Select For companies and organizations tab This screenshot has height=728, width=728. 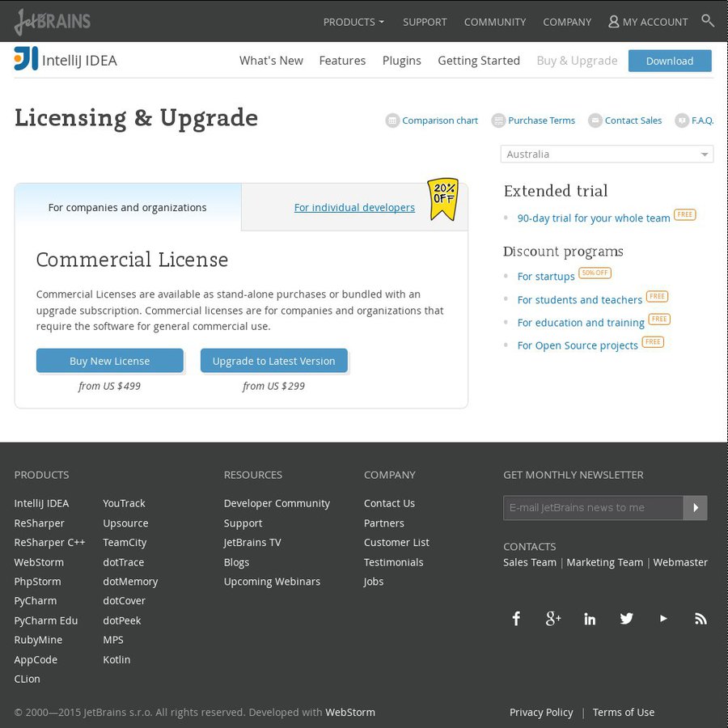click(127, 208)
